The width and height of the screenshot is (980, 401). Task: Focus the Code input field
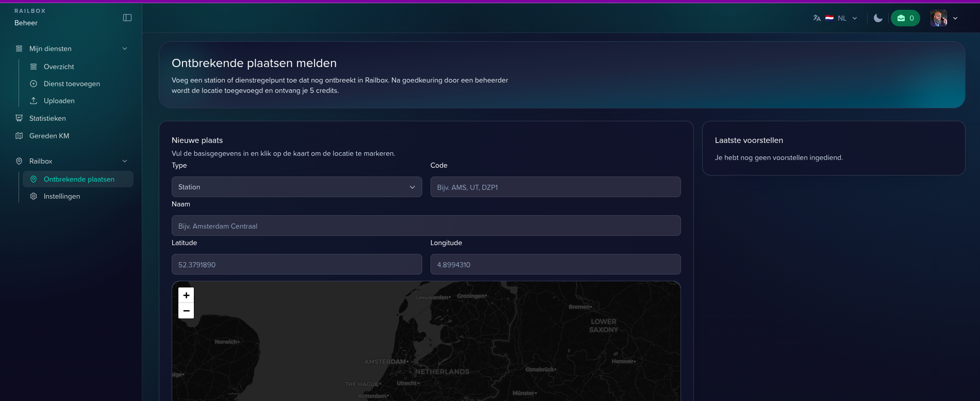coord(555,187)
